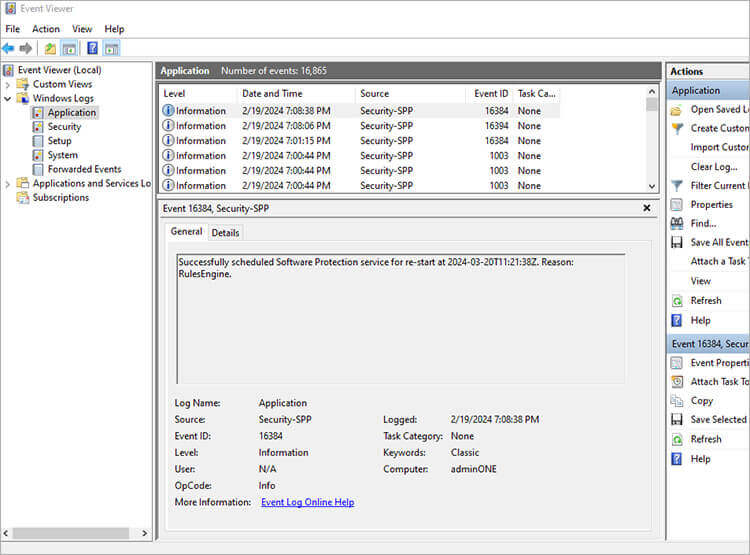Sort by the Event ID column header
The height and width of the screenshot is (555, 750).
coord(490,94)
